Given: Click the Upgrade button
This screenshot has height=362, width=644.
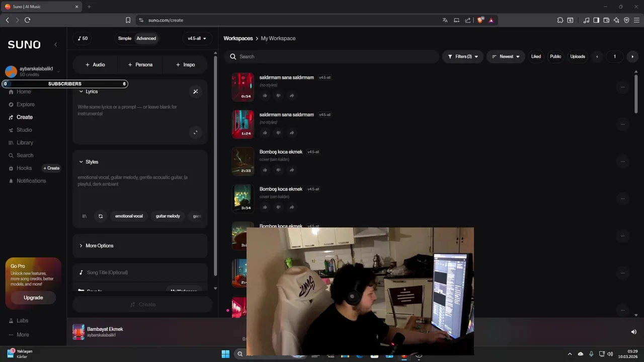Looking at the screenshot, I should [33, 298].
